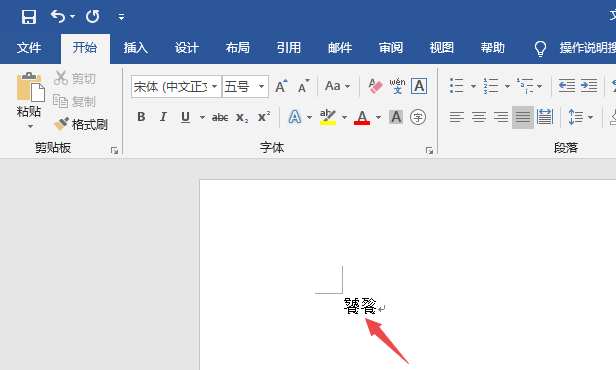Open the 字体 dialog launcher

(x=429, y=150)
